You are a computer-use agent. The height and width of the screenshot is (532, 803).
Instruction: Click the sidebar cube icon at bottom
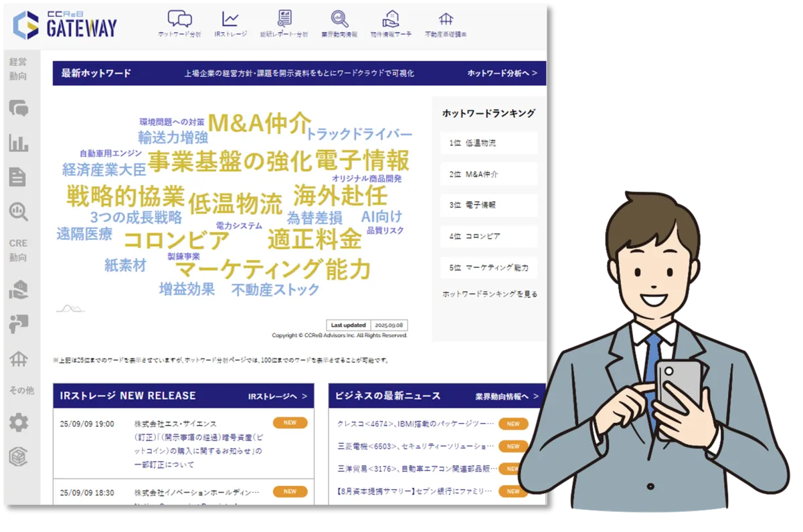pos(19,456)
